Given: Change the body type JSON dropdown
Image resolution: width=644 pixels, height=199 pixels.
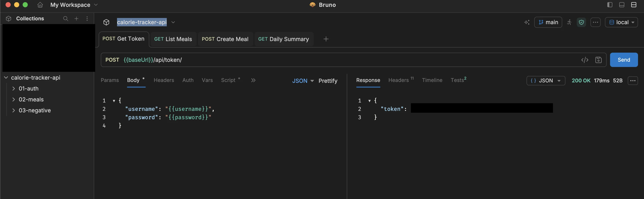Looking at the screenshot, I should point(303,81).
